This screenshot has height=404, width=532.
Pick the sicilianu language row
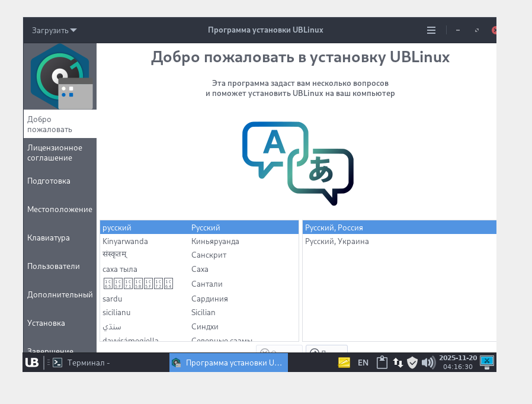click(199, 312)
